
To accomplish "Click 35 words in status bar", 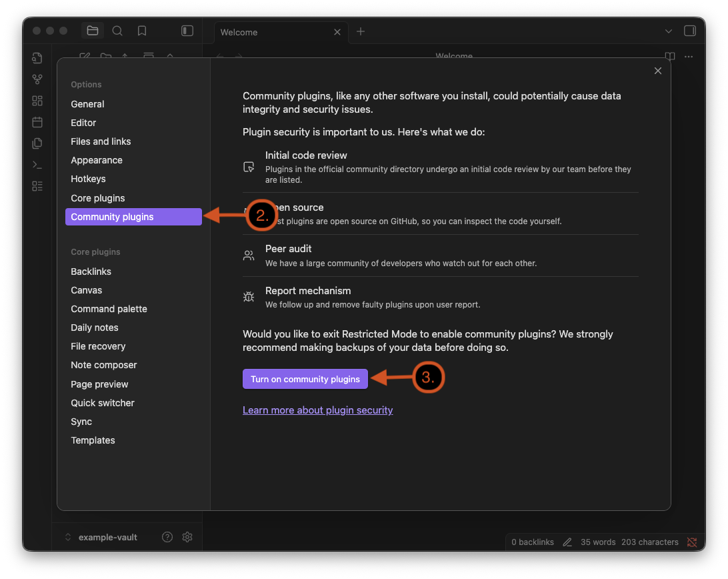I will (598, 542).
